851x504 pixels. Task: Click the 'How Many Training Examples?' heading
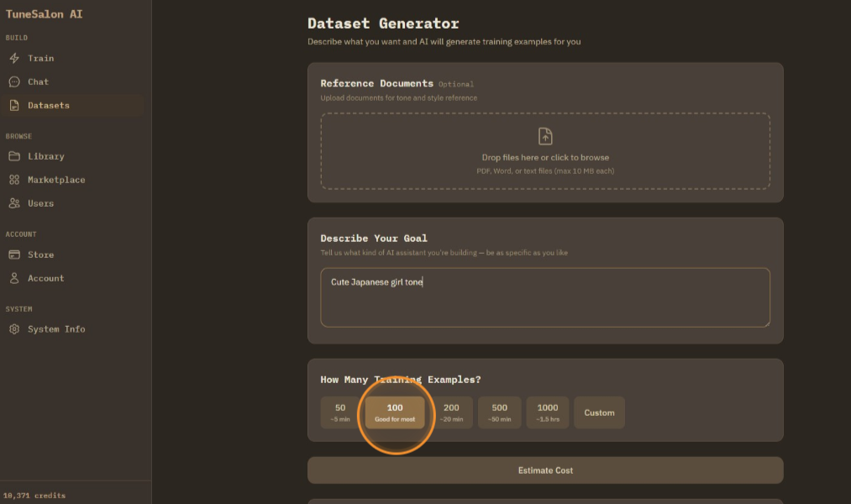(x=401, y=380)
